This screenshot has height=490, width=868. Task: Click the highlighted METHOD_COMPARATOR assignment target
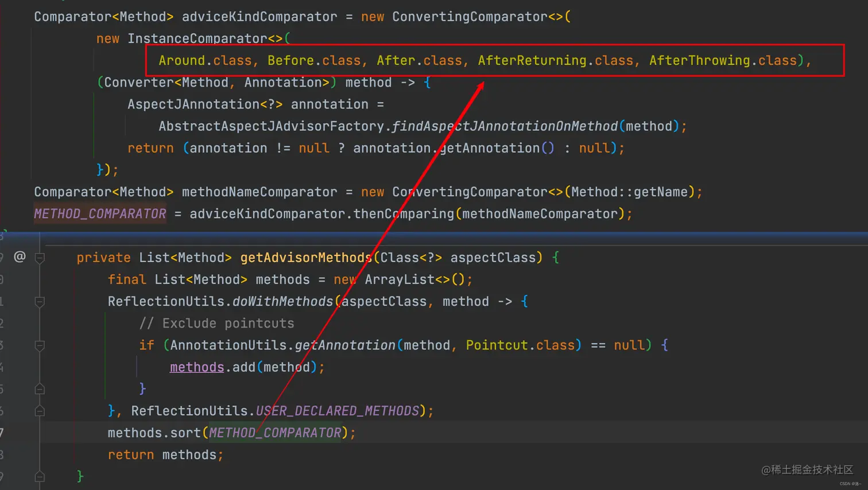[x=100, y=213]
